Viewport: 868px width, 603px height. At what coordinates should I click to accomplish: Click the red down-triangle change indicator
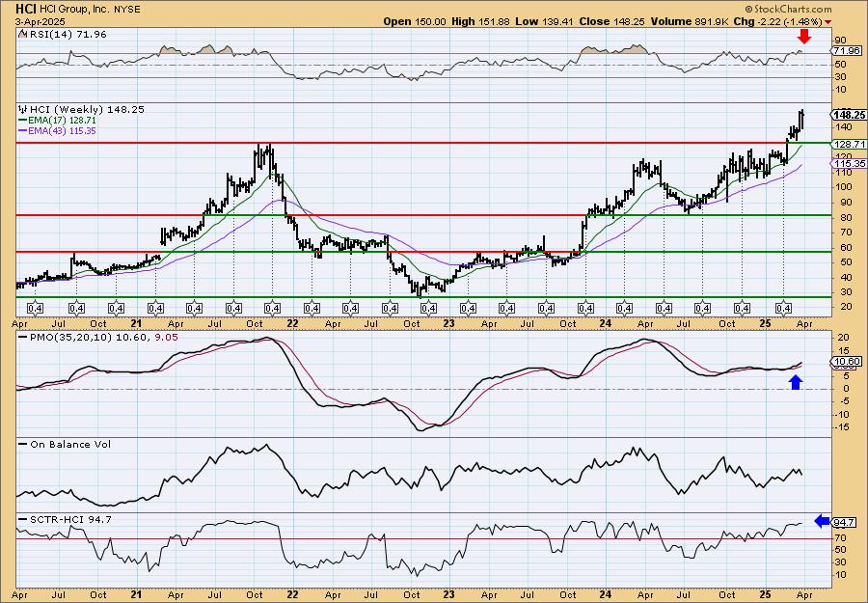(827, 22)
